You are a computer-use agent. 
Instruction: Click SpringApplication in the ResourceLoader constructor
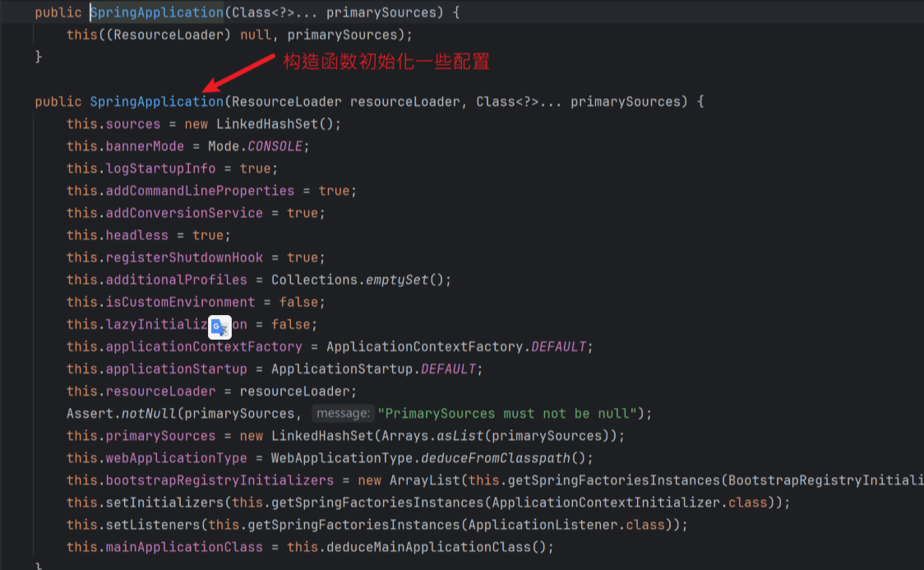[157, 101]
